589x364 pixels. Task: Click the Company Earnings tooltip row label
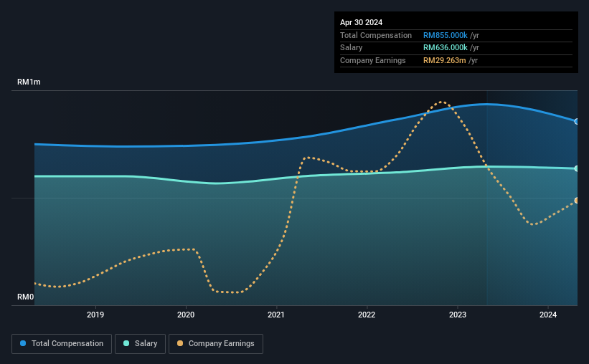pos(372,60)
